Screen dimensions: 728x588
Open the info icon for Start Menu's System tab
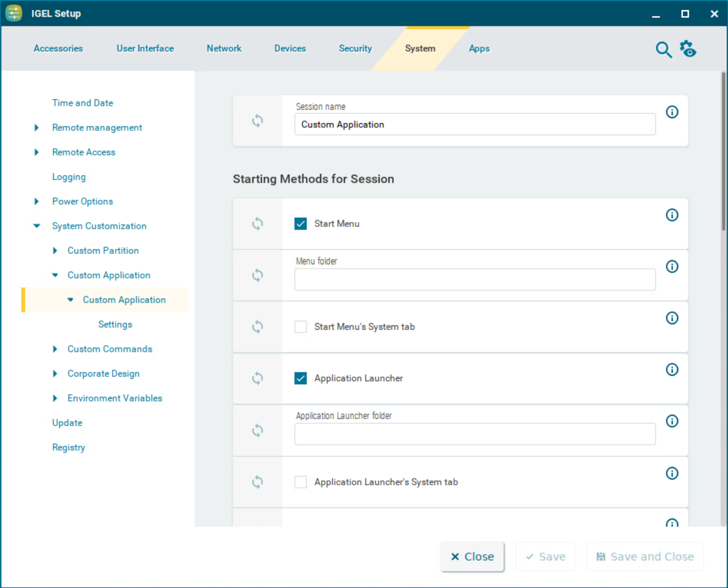tap(672, 318)
